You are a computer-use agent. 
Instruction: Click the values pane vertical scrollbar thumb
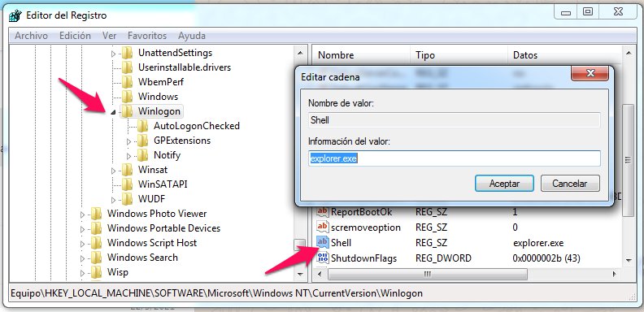[x=628, y=160]
